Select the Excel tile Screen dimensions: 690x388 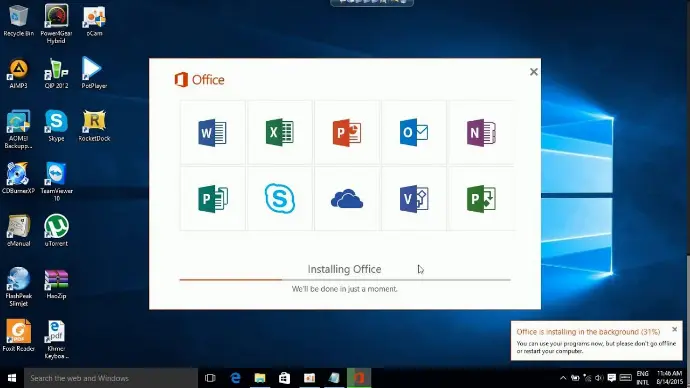tap(280, 132)
